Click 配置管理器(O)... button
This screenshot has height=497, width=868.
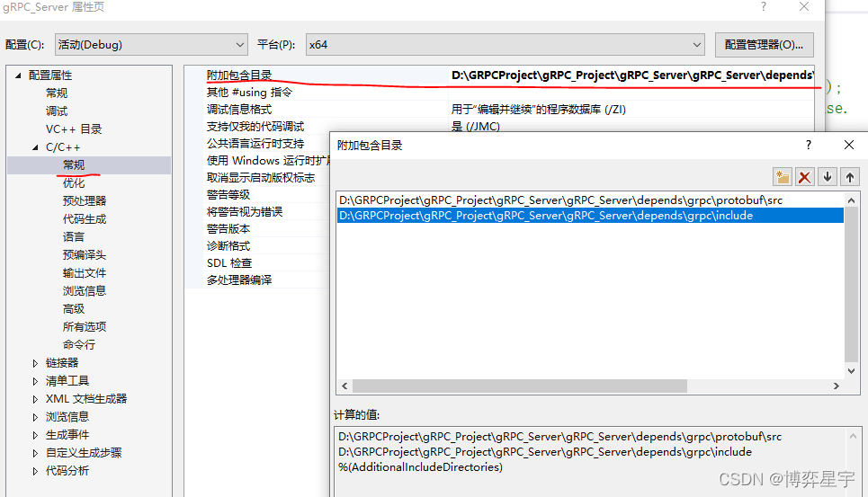click(764, 45)
